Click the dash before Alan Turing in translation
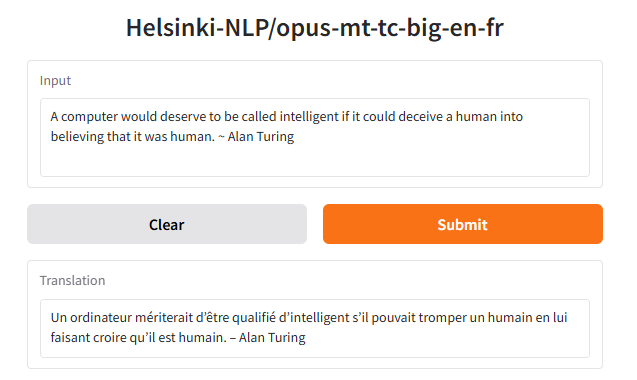The height and width of the screenshot is (380, 637). click(x=233, y=338)
